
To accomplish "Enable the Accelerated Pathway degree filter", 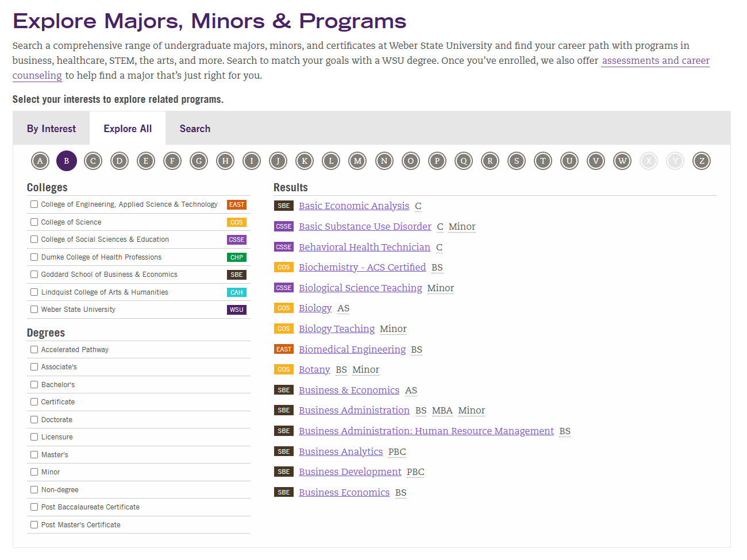I will coord(34,350).
